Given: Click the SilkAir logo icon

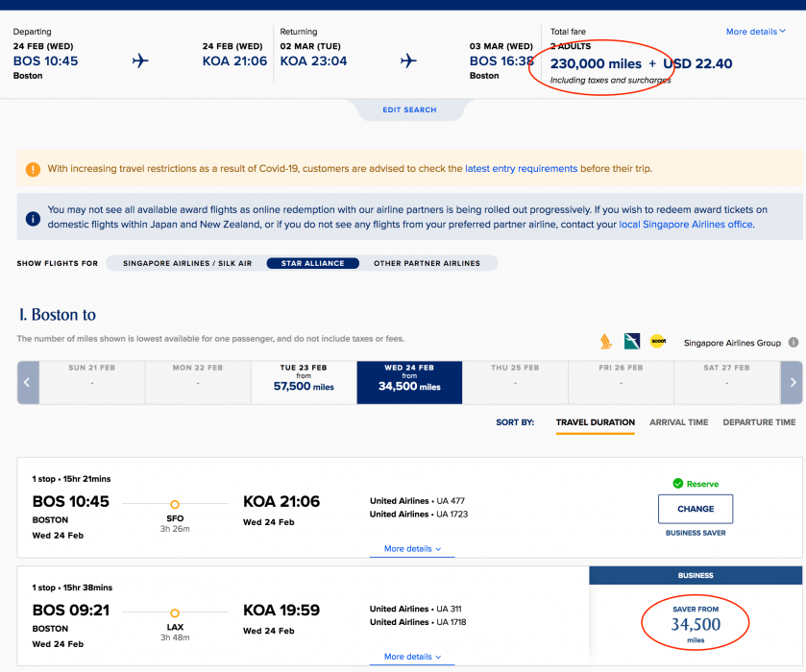Looking at the screenshot, I should point(631,341).
